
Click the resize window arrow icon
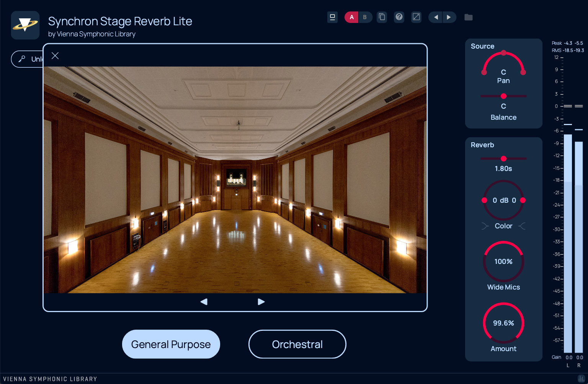pos(416,17)
